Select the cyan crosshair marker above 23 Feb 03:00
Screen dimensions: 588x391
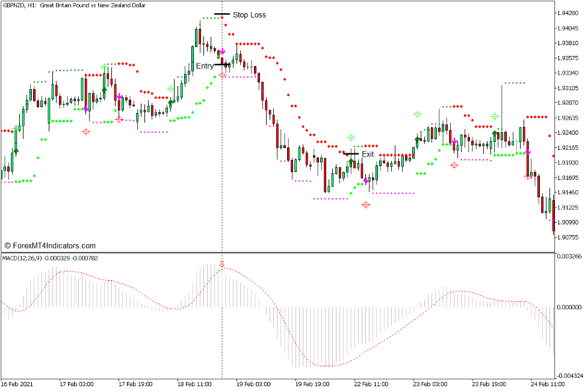click(x=416, y=114)
